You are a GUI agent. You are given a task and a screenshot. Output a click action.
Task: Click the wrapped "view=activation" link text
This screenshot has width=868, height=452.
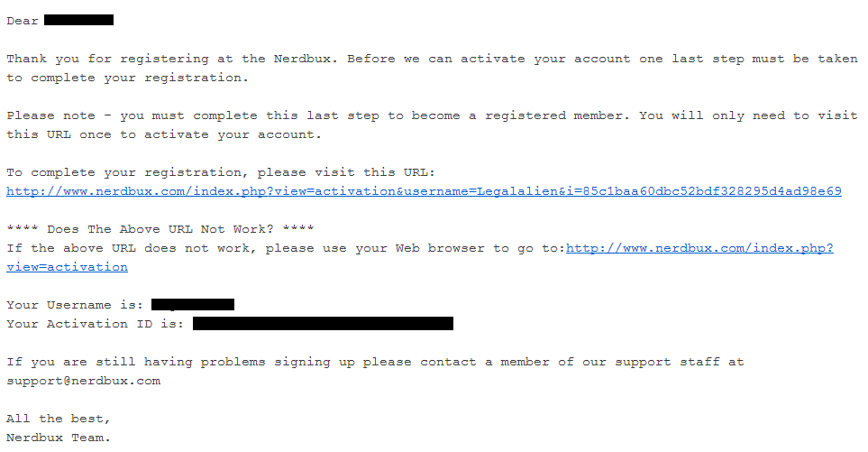point(67,267)
